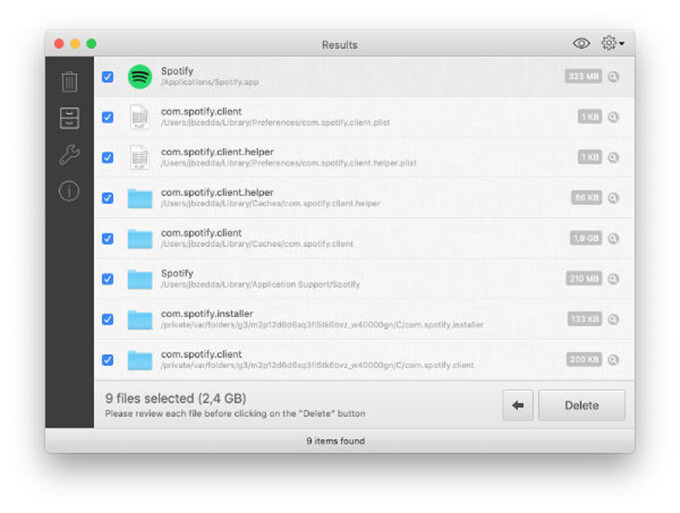Image resolution: width=680 pixels, height=513 pixels.
Task: Open the gear settings dropdown menu
Action: [612, 43]
